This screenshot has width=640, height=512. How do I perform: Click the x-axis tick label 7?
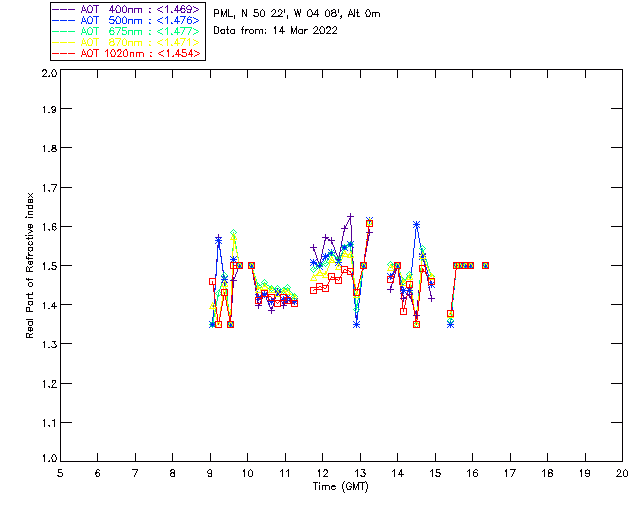click(135, 473)
